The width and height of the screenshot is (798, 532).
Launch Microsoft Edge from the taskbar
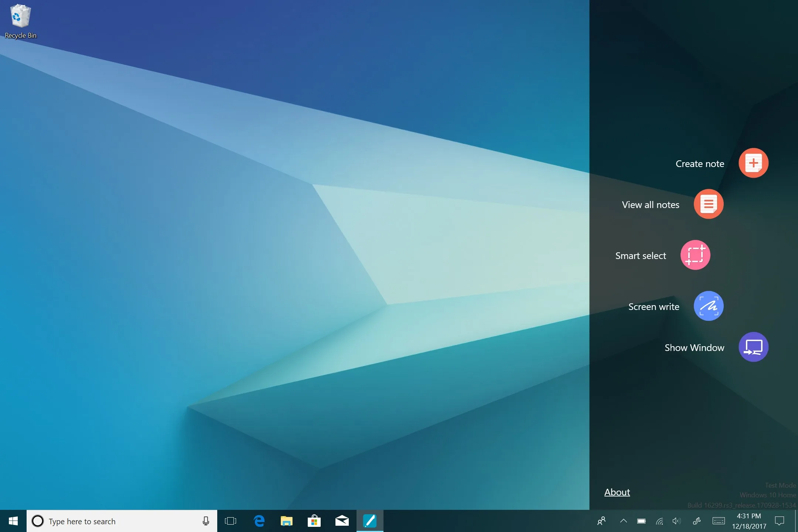coord(259,521)
